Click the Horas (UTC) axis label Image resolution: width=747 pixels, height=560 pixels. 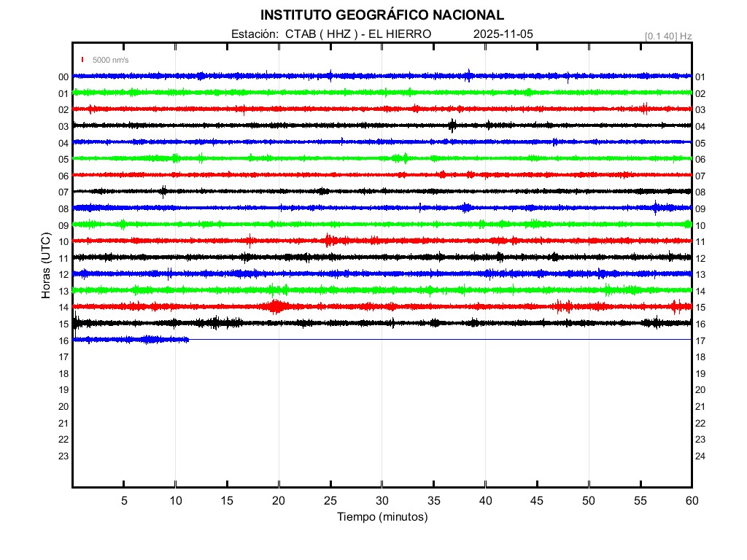click(45, 266)
